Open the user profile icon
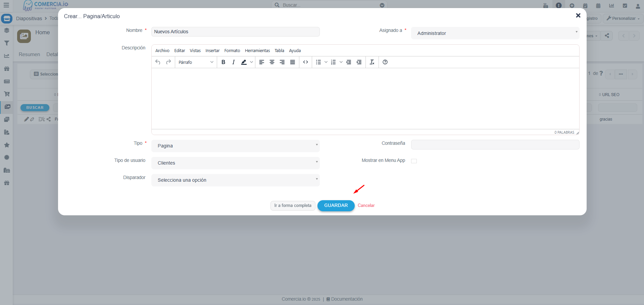 (x=638, y=6)
